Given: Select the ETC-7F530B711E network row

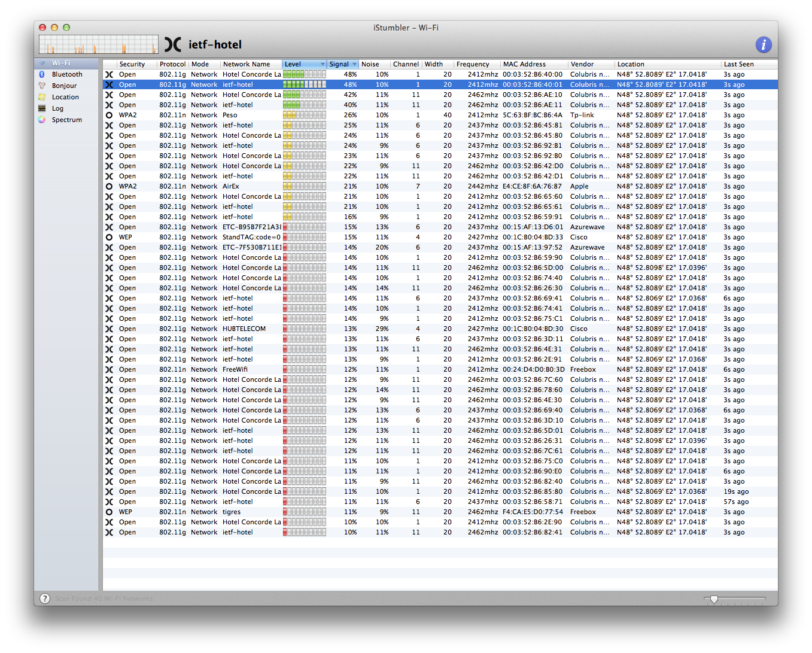Looking at the screenshot, I should pos(440,247).
